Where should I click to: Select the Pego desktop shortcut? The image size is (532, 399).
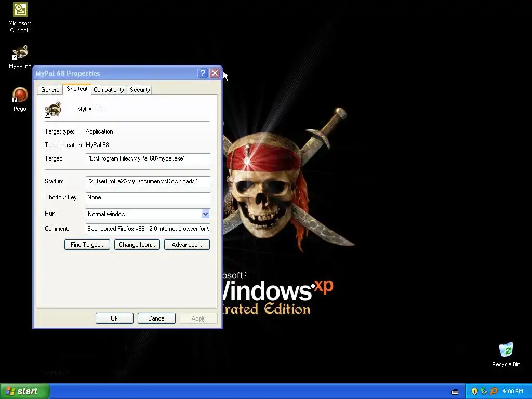click(x=20, y=99)
